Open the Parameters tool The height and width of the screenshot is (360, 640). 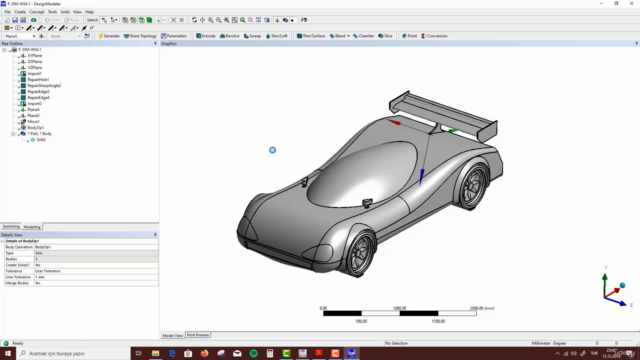pyautogui.click(x=174, y=36)
